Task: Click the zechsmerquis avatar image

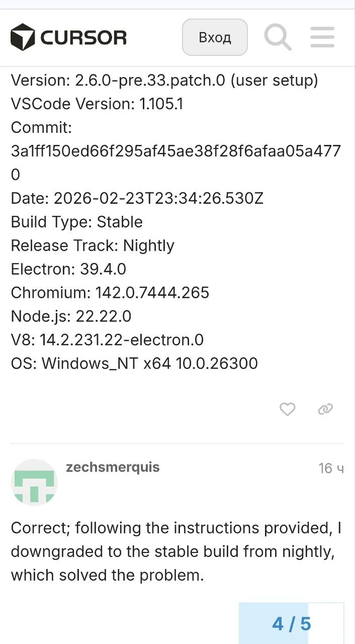Action: (x=34, y=482)
